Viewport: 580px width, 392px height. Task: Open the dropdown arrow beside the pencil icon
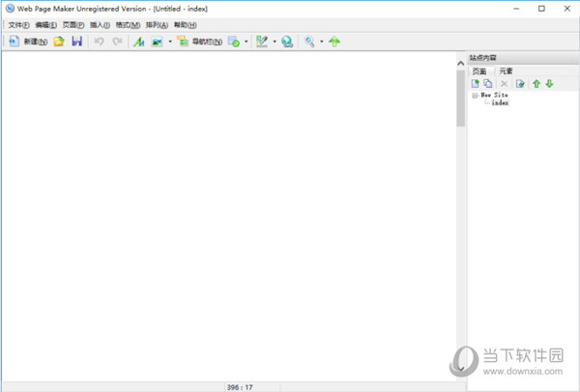pyautogui.click(x=275, y=42)
